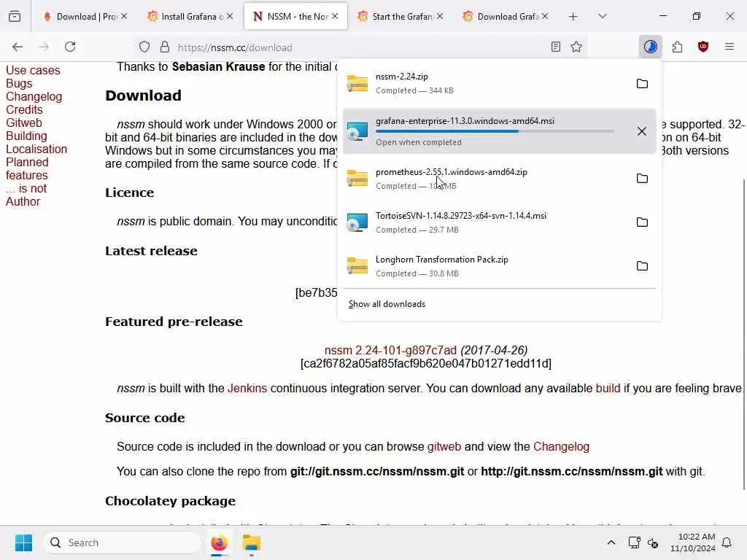
Task: Open the notifications bell
Action: tap(727, 542)
